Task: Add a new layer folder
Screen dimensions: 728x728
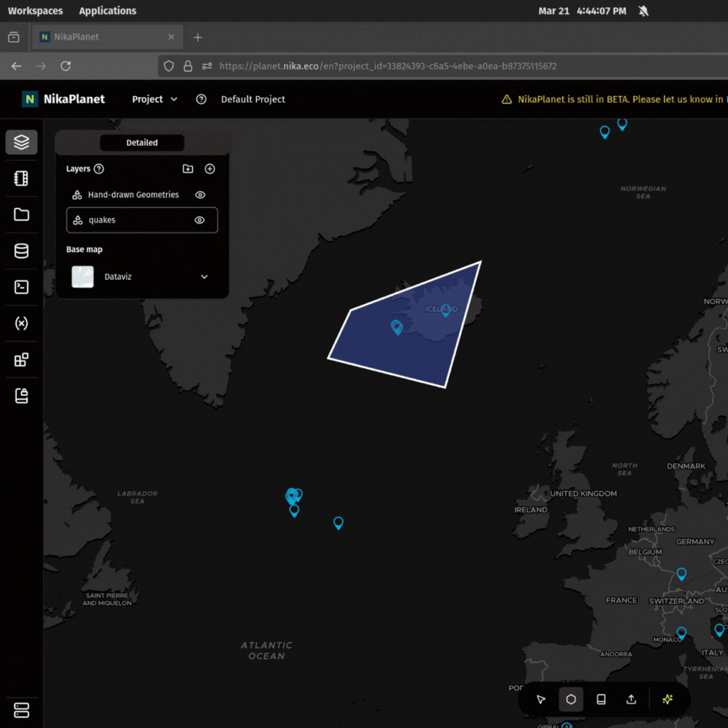Action: click(188, 169)
